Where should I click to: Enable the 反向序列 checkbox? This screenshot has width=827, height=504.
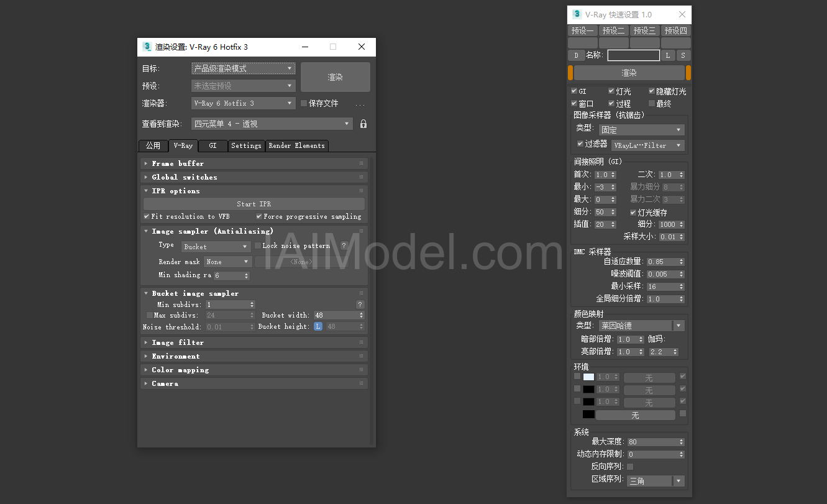click(x=630, y=466)
